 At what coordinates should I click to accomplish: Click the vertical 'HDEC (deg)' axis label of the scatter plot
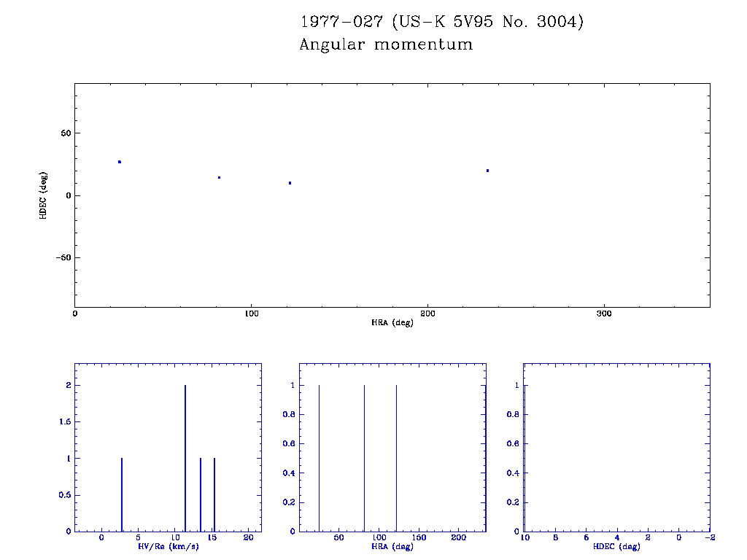pyautogui.click(x=44, y=195)
